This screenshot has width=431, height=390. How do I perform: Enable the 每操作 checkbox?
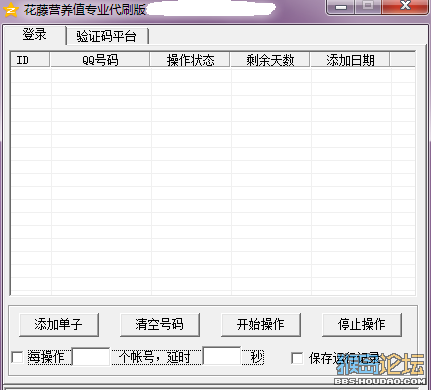(17, 357)
